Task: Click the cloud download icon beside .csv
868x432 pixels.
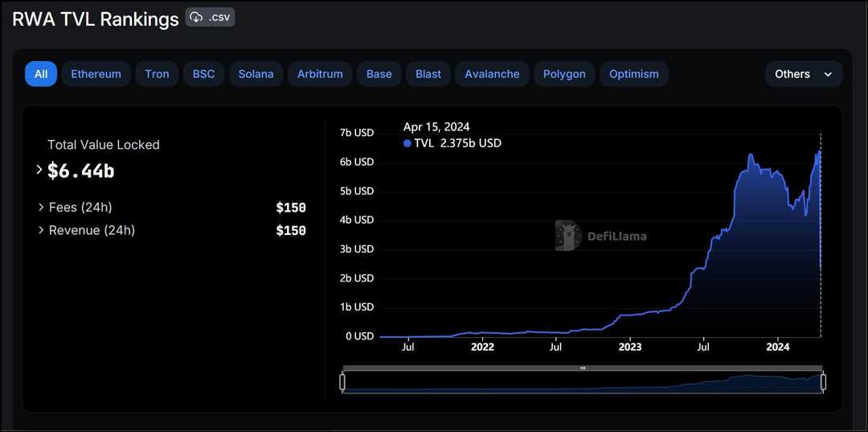Action: [x=196, y=17]
